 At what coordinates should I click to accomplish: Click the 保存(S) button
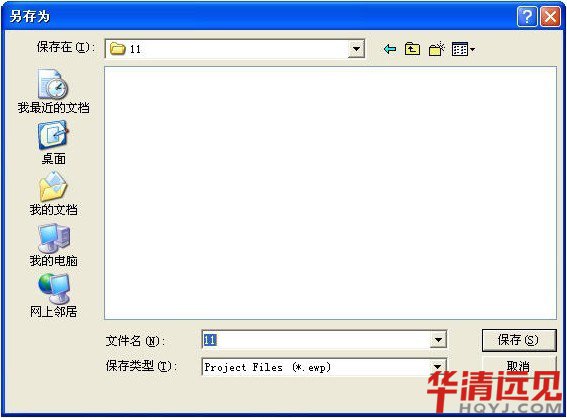coord(519,340)
